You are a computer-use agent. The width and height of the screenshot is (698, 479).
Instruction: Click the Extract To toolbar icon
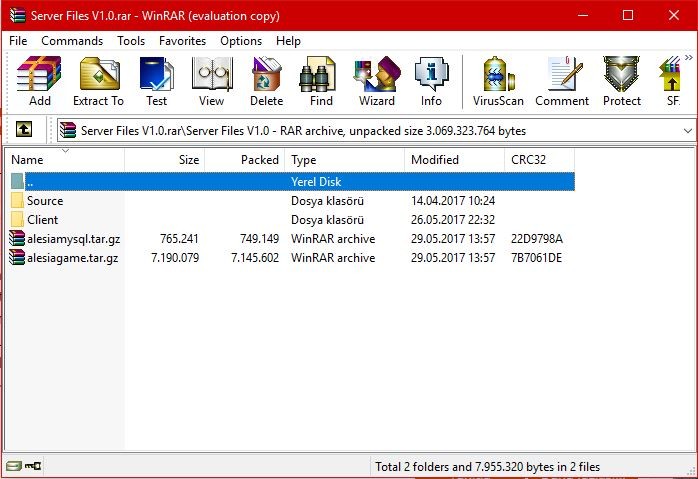(x=98, y=81)
